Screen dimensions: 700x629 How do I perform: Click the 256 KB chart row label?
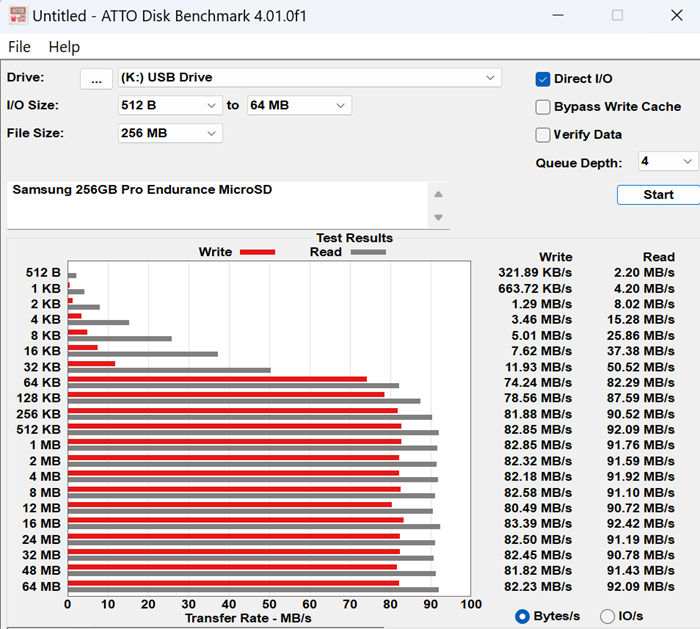point(38,414)
